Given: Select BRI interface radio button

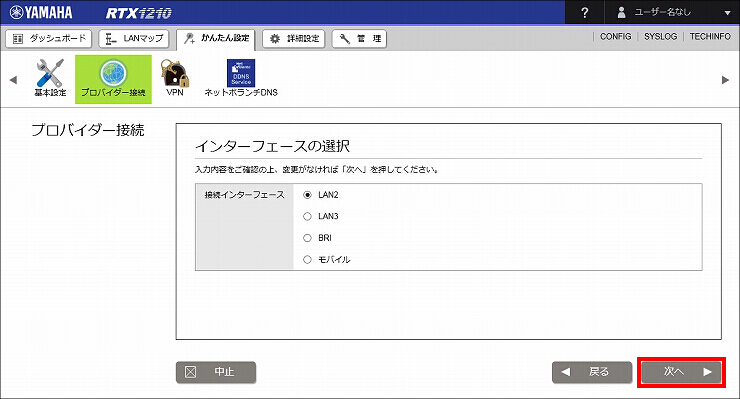Looking at the screenshot, I should [x=307, y=238].
